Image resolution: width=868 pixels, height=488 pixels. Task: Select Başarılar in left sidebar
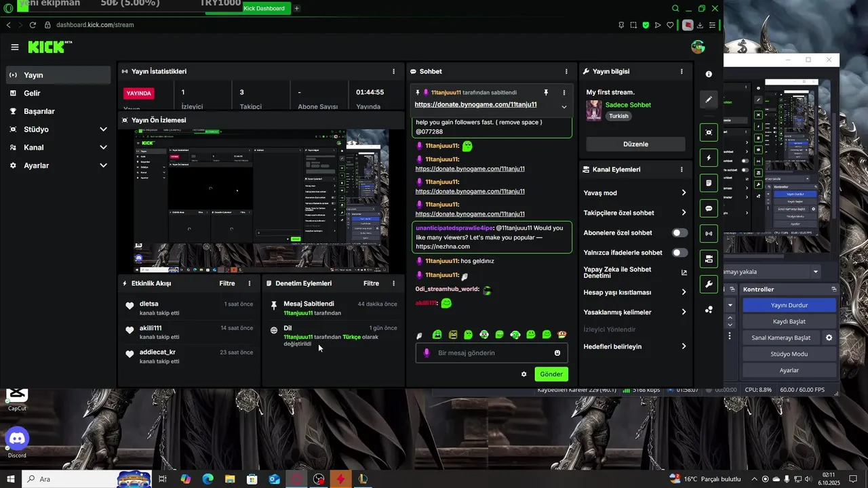point(58,111)
